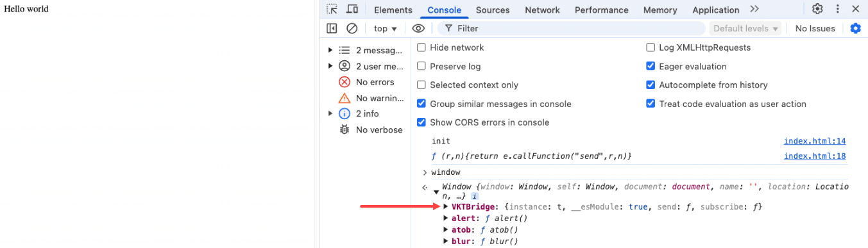Enable Selected context only checkbox
This screenshot has width=868, height=248.
point(421,85)
